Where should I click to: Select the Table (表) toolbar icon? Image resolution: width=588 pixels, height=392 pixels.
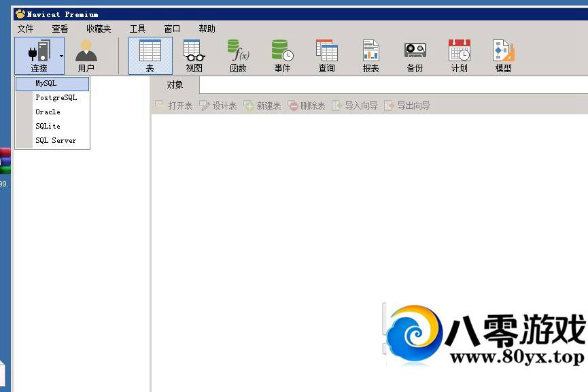[150, 56]
